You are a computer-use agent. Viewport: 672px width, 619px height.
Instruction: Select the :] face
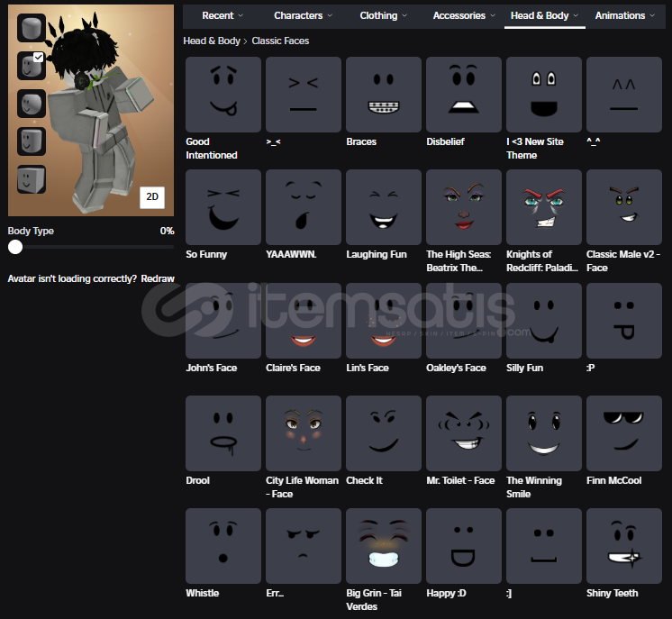[x=544, y=546]
